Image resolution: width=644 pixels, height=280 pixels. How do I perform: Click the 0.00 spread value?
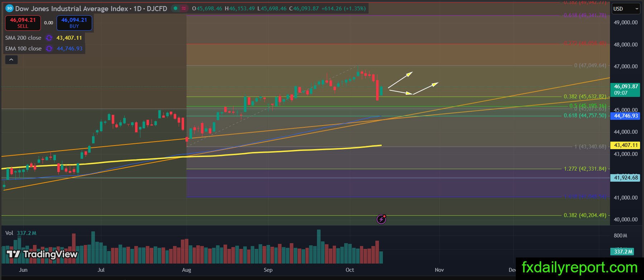click(48, 23)
